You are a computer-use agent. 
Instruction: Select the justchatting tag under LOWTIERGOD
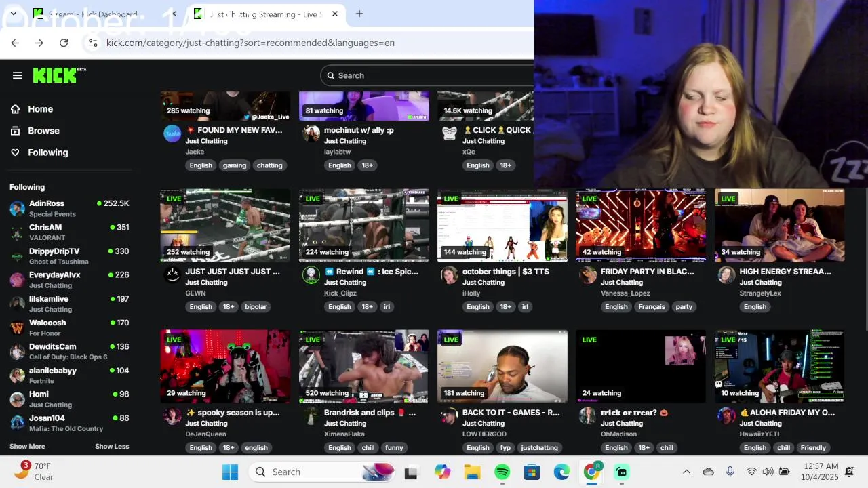[539, 447]
